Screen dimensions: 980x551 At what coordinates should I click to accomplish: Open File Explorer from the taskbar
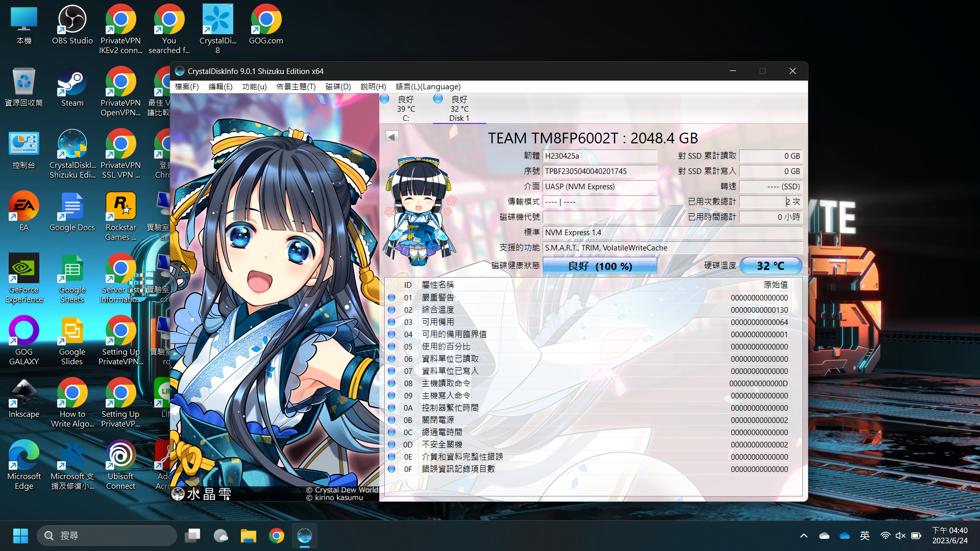pos(249,536)
